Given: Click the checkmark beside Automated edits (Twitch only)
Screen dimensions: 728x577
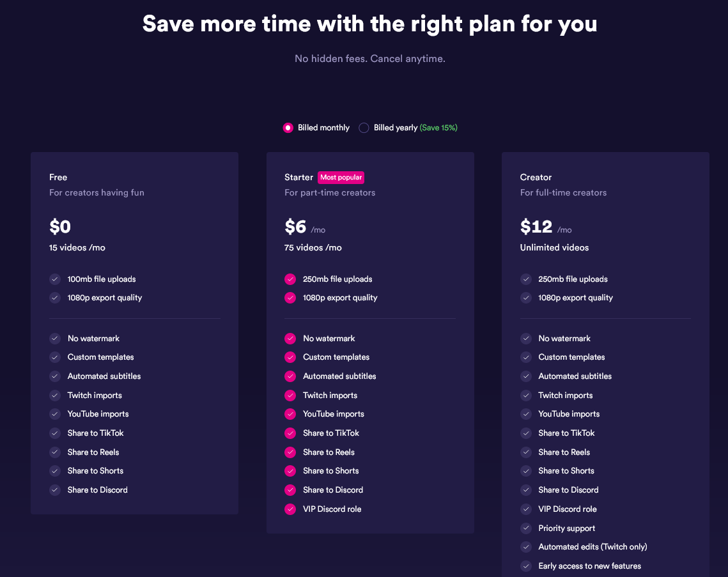Looking at the screenshot, I should click(526, 547).
